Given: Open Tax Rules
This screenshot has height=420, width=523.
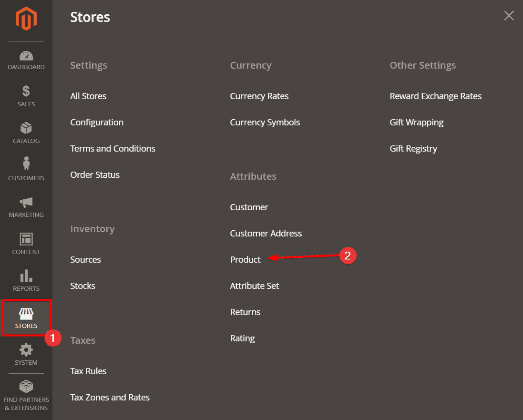Looking at the screenshot, I should (88, 371).
